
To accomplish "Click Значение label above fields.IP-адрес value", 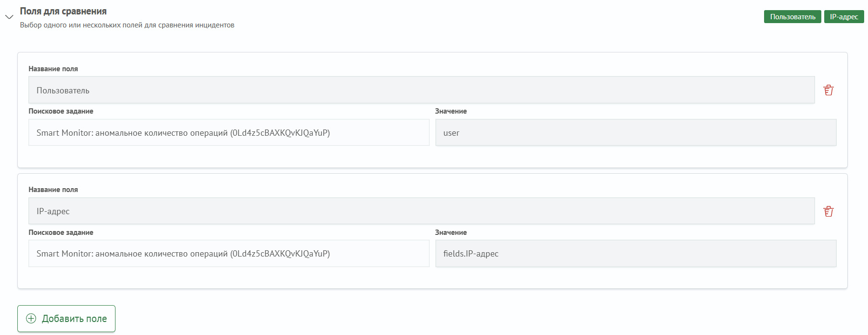I will (450, 232).
